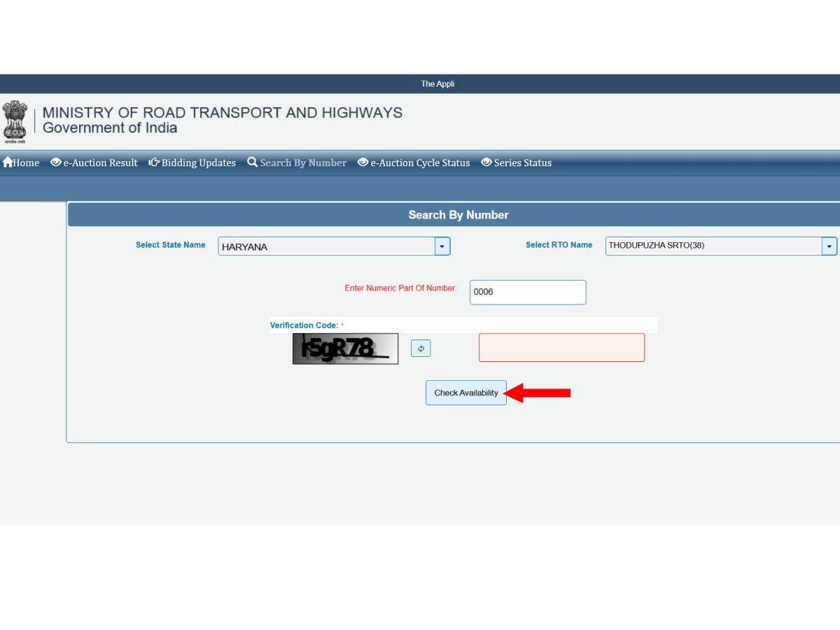The width and height of the screenshot is (840, 630).
Task: Open the Bidding Updates menu text
Action: [198, 163]
